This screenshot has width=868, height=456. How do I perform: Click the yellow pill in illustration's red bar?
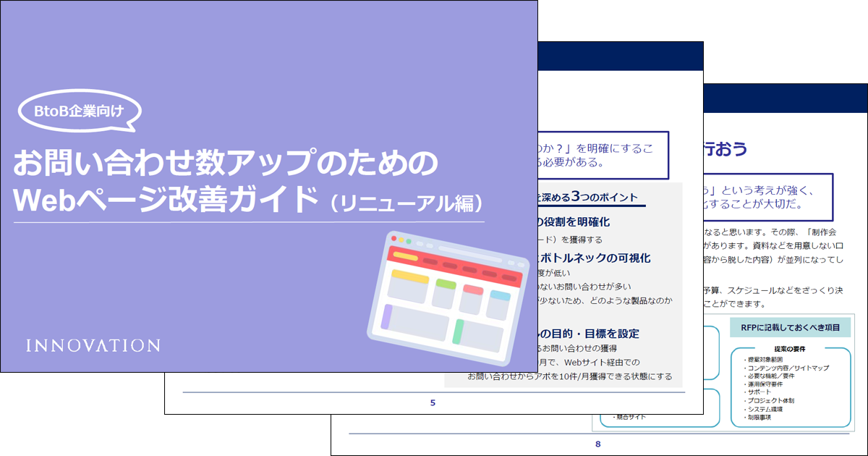point(405,256)
